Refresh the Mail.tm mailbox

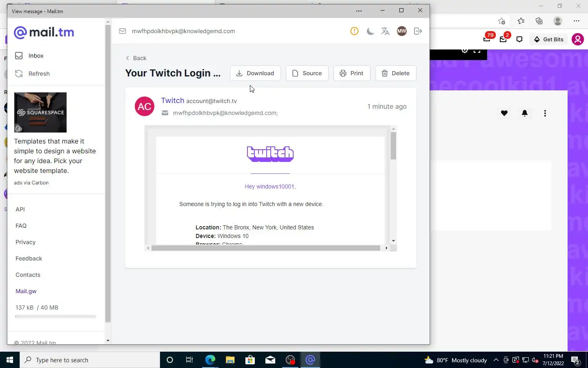click(33, 74)
